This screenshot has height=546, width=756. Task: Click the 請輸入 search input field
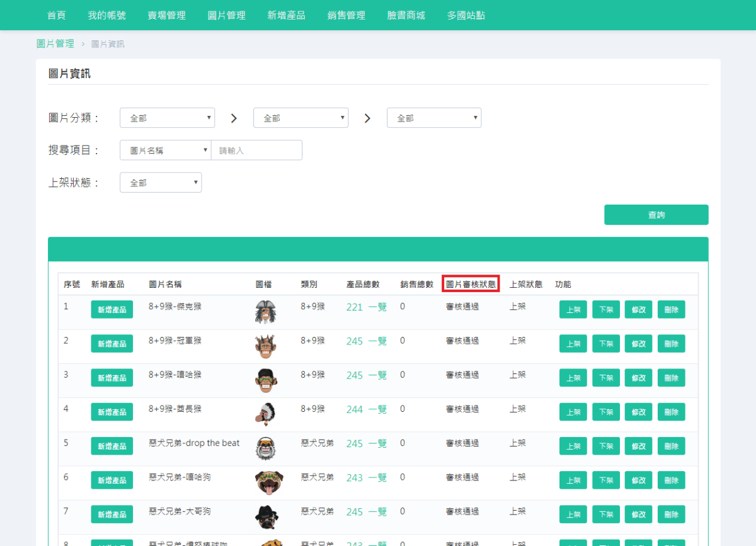(256, 150)
